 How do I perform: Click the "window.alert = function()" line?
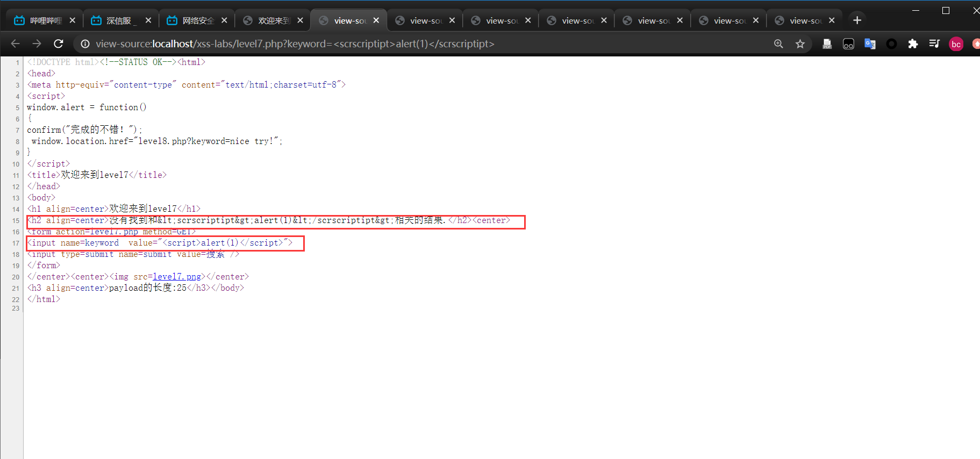[87, 107]
